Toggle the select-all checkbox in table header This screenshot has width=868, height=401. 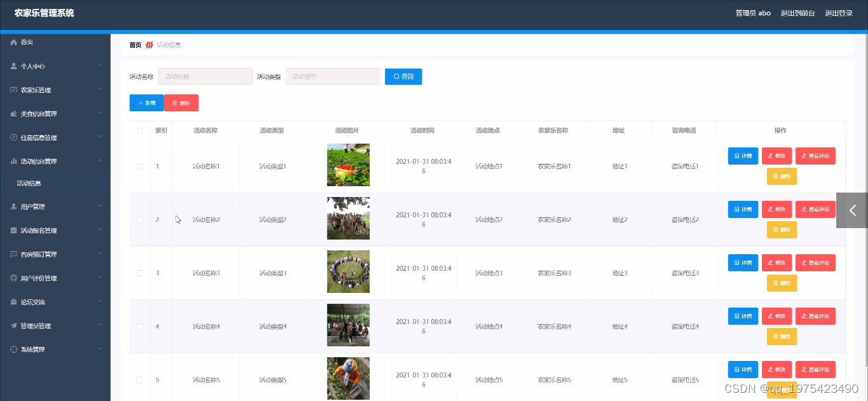click(x=139, y=130)
